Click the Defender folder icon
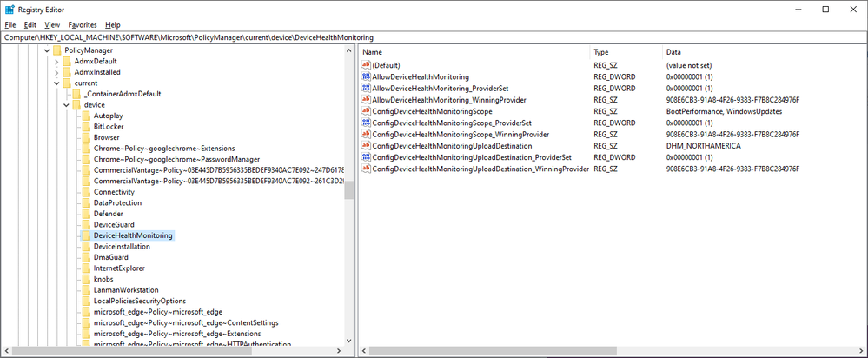Screen dimensions: 868x358 tap(86, 214)
